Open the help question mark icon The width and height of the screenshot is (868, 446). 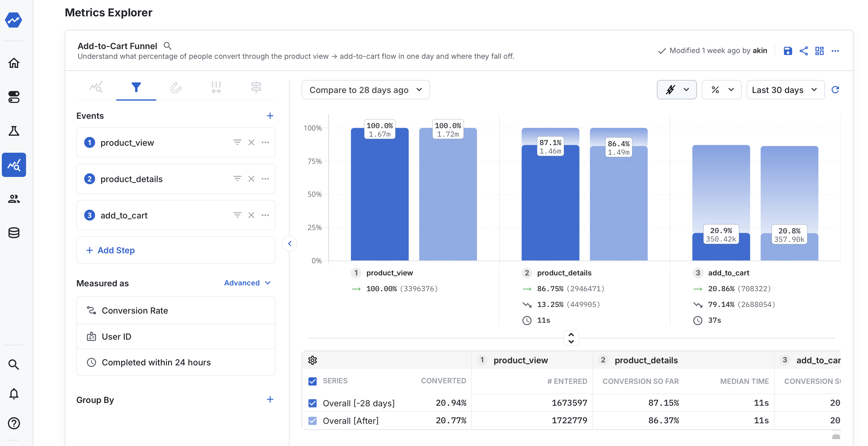click(14, 423)
